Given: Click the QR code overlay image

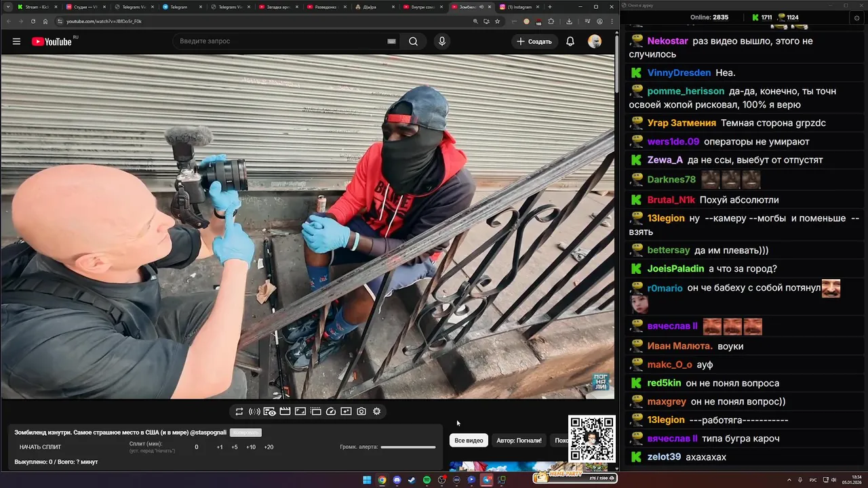Looking at the screenshot, I should pos(592,439).
